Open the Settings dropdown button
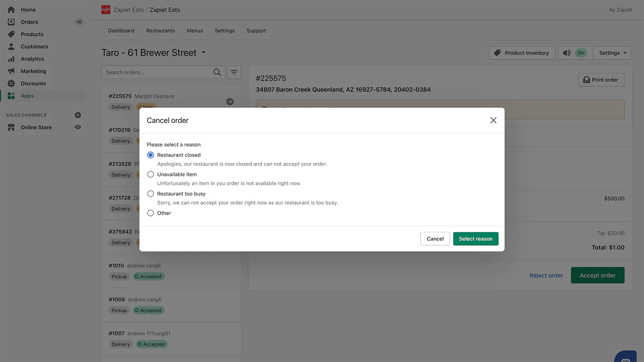 [612, 53]
